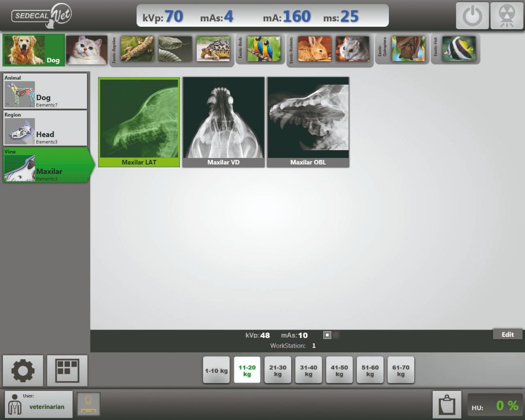Open the grid layout view icon

pyautogui.click(x=67, y=371)
